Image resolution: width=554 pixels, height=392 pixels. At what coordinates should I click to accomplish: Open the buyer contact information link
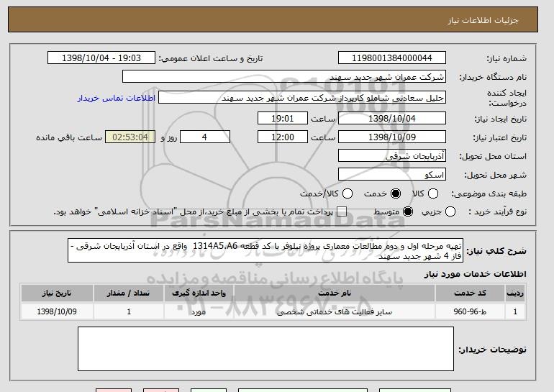pyautogui.click(x=117, y=98)
